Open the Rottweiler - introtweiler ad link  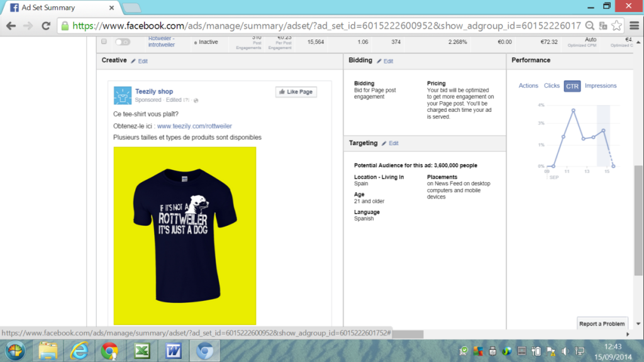[x=162, y=41]
